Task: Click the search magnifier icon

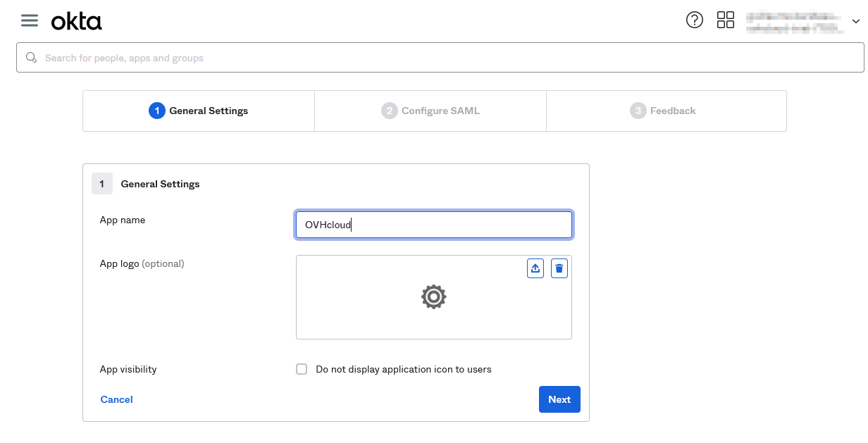Action: click(31, 57)
